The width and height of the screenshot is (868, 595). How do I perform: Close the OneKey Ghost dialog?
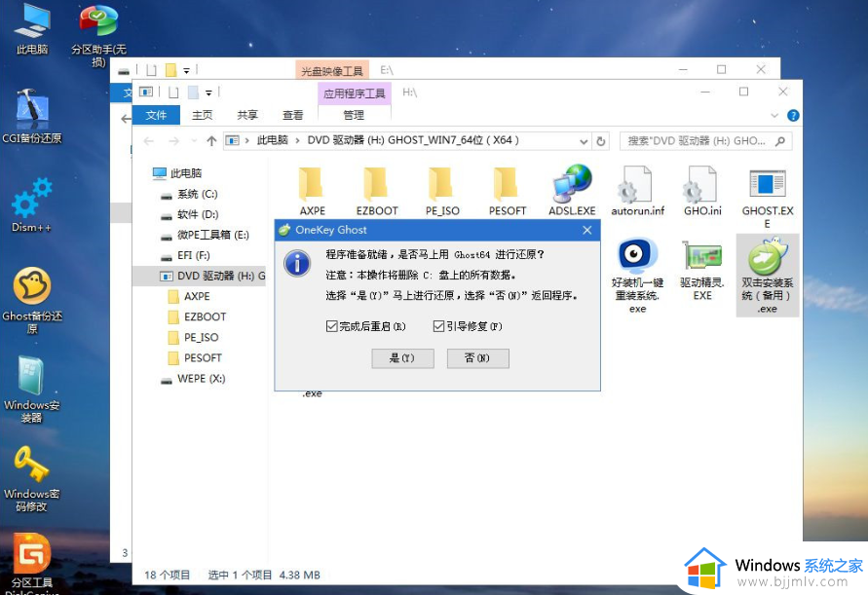[x=587, y=230]
